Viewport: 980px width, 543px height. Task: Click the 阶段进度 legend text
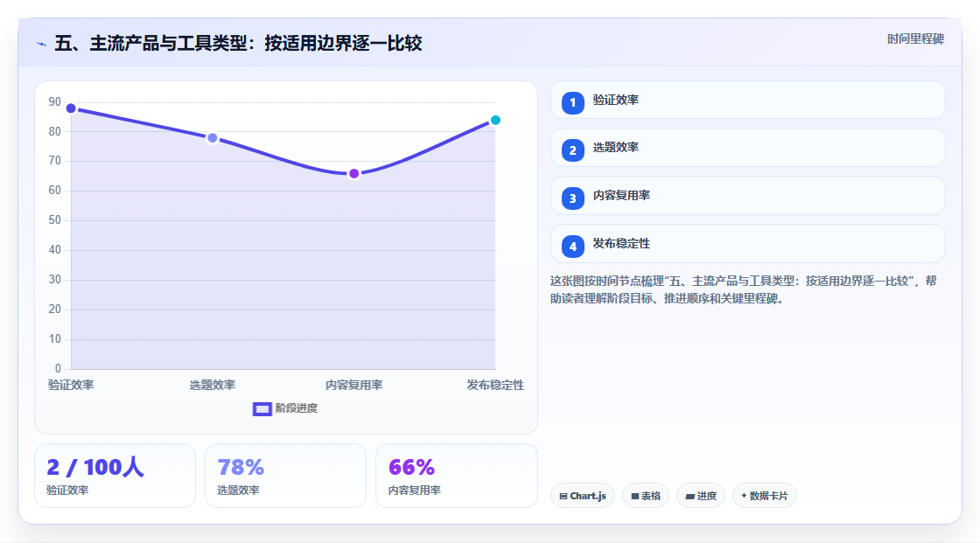coord(297,408)
